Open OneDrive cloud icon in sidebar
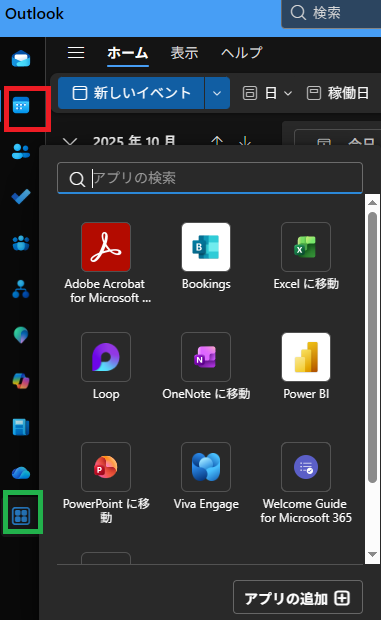The image size is (381, 620). 21,473
